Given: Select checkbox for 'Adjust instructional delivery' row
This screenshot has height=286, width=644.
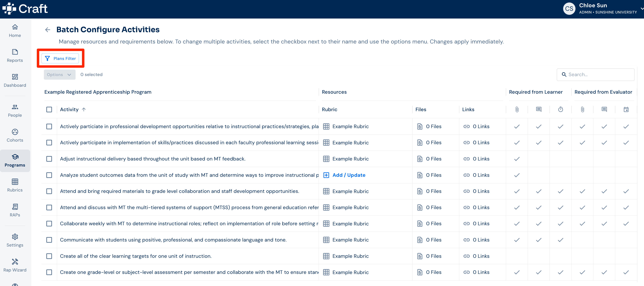Looking at the screenshot, I should [49, 159].
